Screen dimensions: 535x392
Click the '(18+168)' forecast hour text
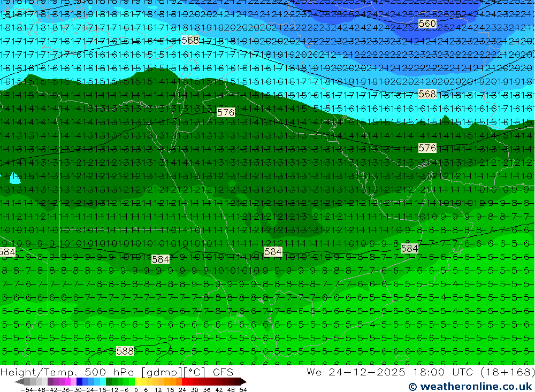(x=507, y=372)
